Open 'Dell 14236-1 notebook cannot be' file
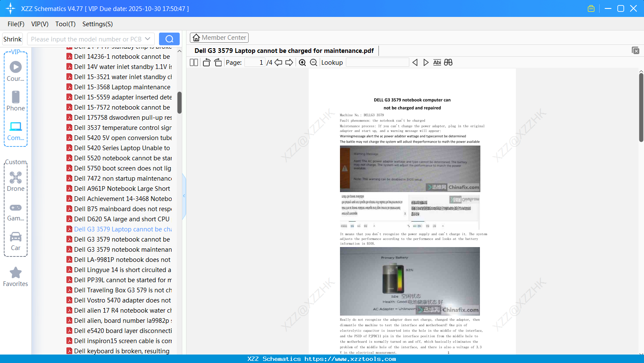Screen dimensions: 644x363 (x=122, y=57)
